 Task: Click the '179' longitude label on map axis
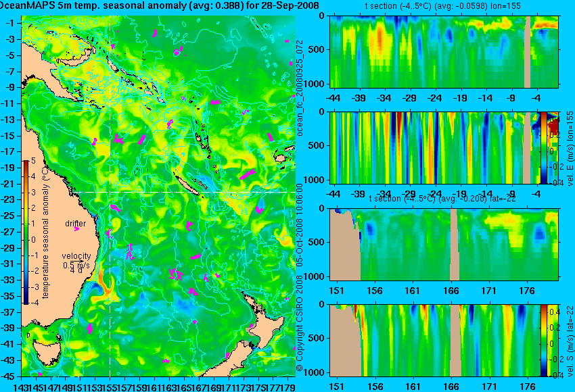point(288,387)
